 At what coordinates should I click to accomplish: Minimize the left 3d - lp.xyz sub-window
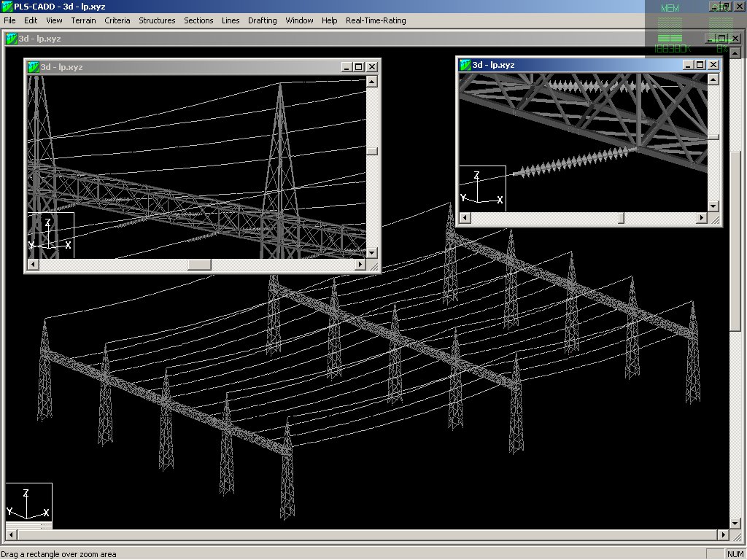pos(347,67)
